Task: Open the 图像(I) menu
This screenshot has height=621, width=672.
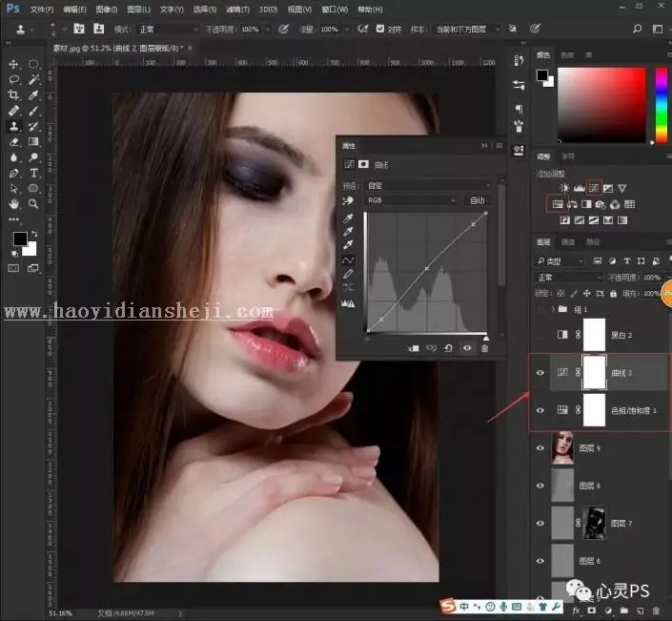Action: coord(107,9)
